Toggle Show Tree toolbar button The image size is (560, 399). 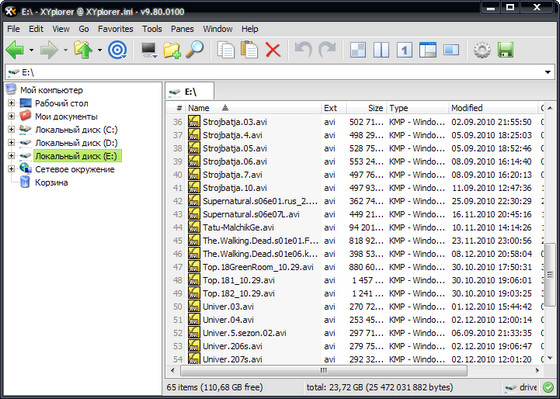(451, 50)
